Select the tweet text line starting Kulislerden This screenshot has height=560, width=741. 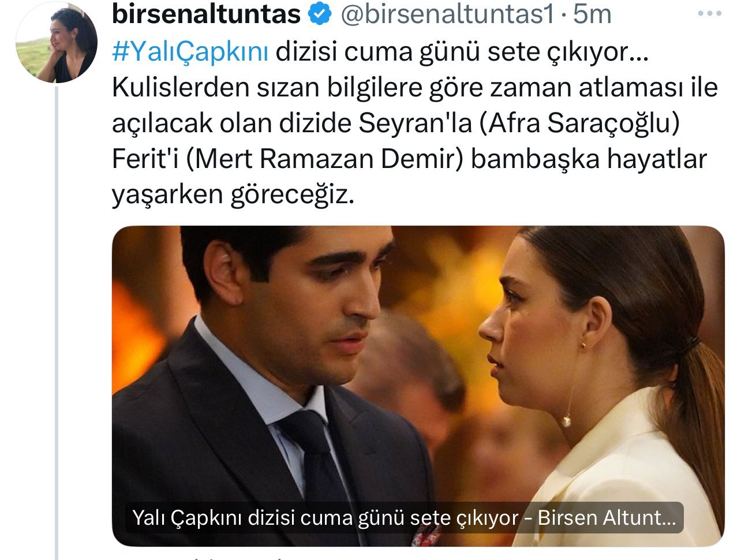click(x=414, y=87)
